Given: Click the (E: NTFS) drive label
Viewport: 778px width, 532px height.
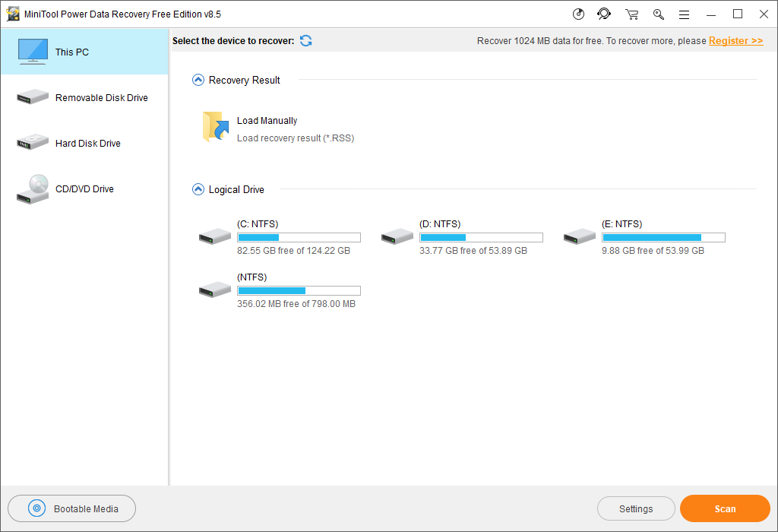Looking at the screenshot, I should [x=621, y=223].
